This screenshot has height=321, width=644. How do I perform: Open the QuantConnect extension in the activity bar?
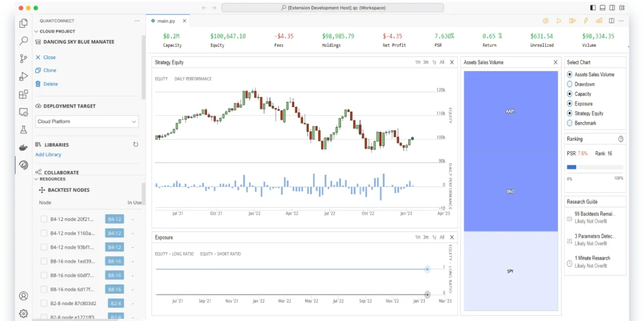click(x=23, y=165)
